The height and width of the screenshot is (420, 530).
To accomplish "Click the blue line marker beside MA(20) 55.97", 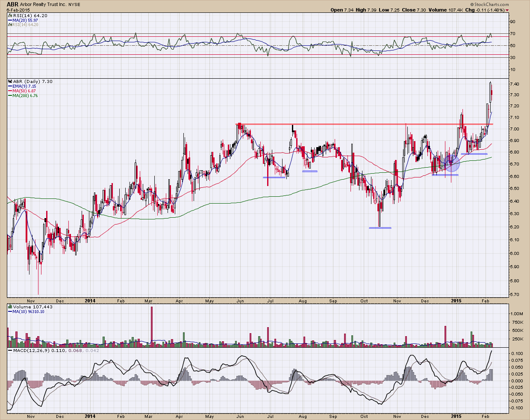I will (x=10, y=20).
